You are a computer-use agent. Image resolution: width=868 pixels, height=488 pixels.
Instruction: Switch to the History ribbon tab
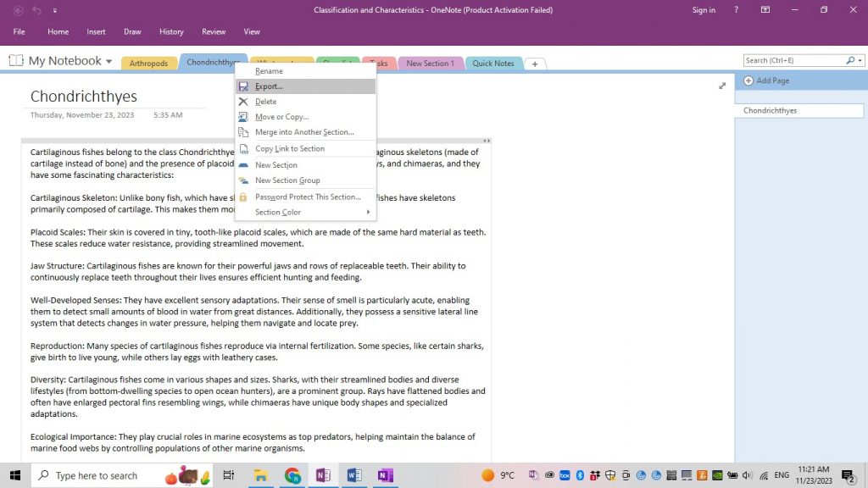tap(171, 31)
